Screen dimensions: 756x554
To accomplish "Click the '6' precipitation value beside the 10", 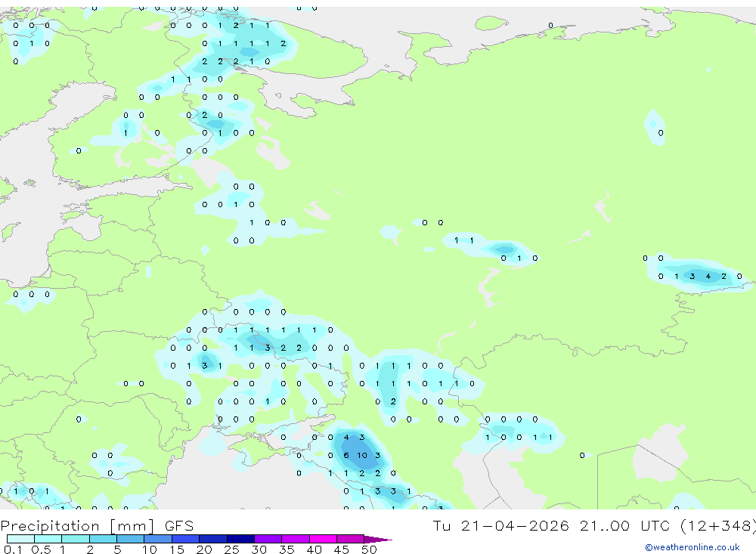I will point(346,455).
